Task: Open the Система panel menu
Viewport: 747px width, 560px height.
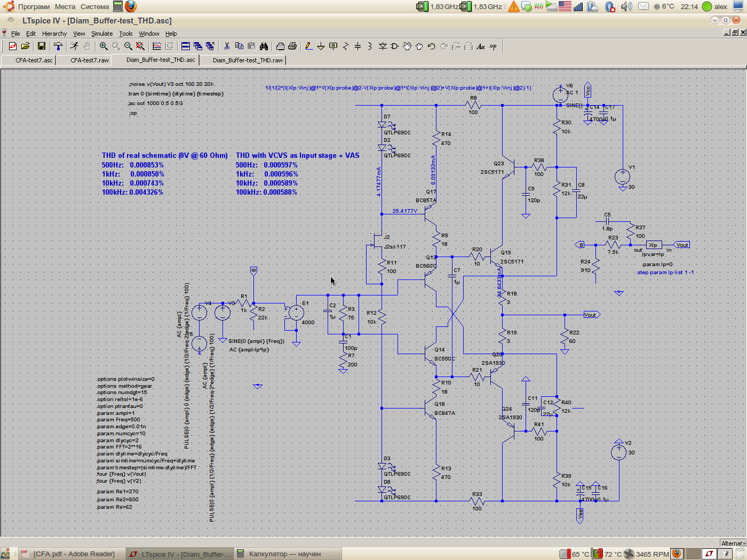Action: coord(94,6)
